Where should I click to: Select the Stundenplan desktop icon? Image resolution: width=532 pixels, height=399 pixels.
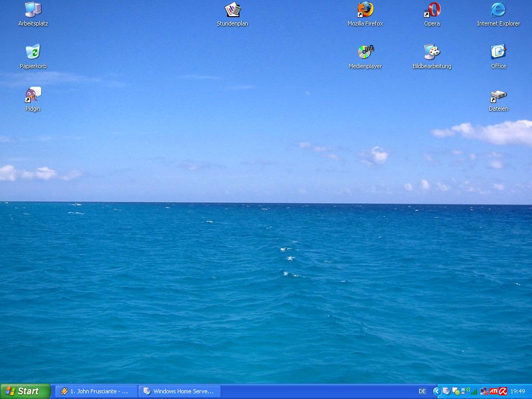click(232, 10)
